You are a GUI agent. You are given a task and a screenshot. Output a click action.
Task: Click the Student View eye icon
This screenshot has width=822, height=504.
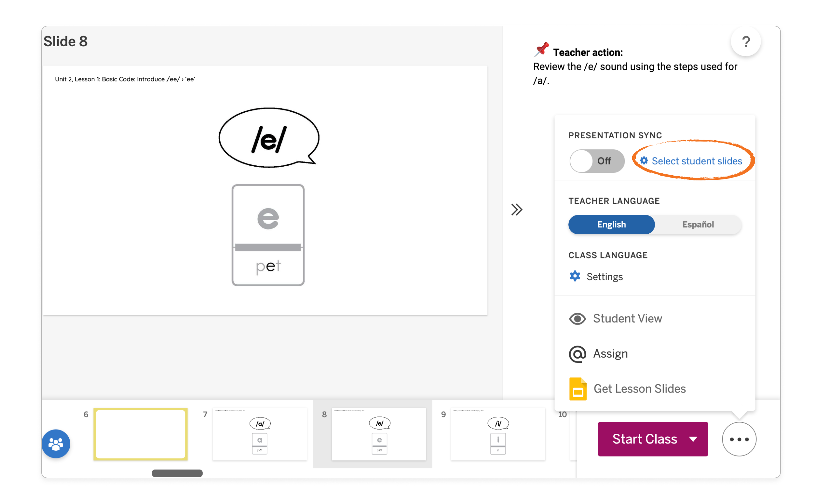577,318
